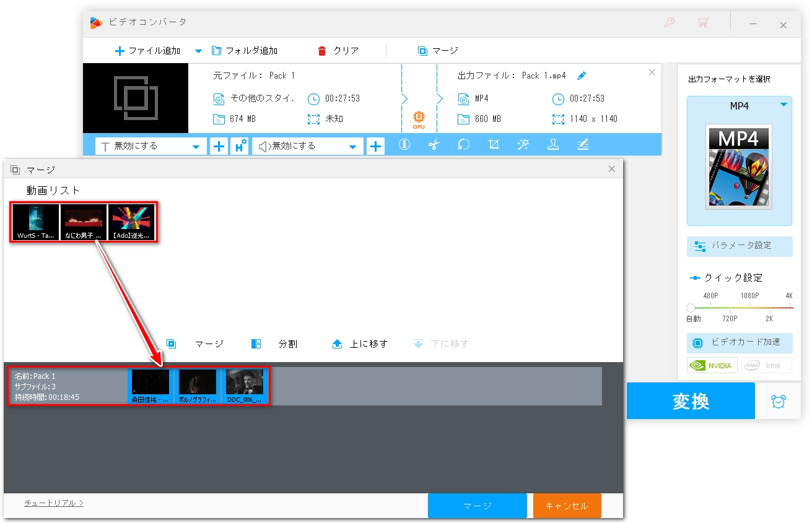Screen dimensions: 812x523
Task: Open the rotate tool
Action: [463, 144]
